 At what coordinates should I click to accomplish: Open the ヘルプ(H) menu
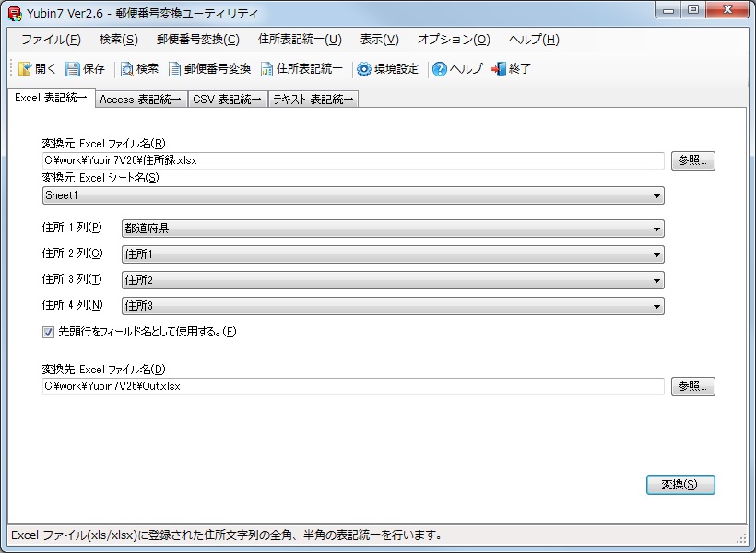(534, 40)
